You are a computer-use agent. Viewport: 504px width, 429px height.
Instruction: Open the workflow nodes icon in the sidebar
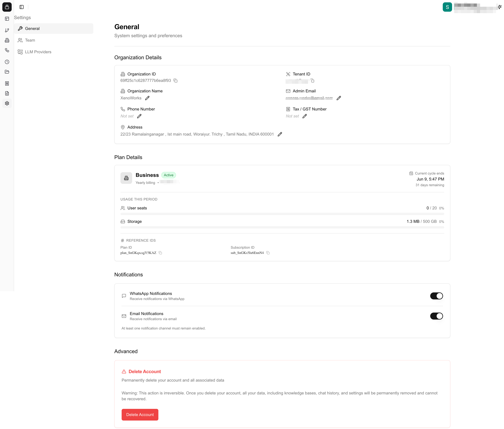click(7, 50)
